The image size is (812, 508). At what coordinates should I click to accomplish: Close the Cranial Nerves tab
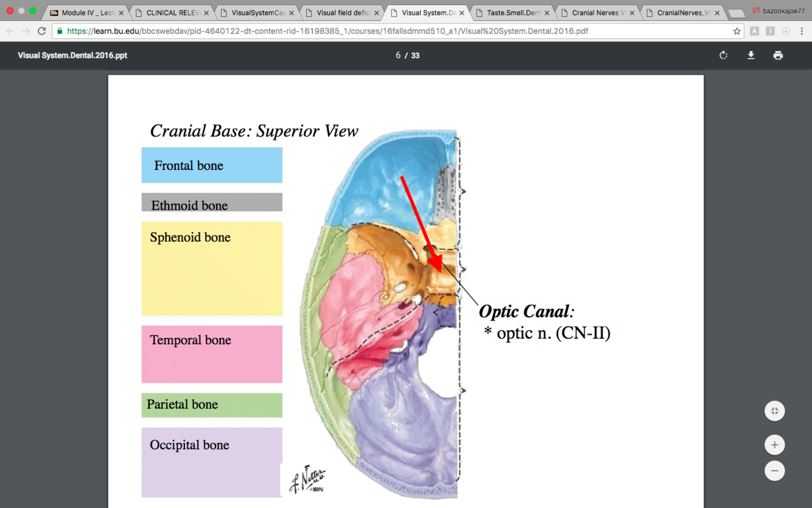632,12
